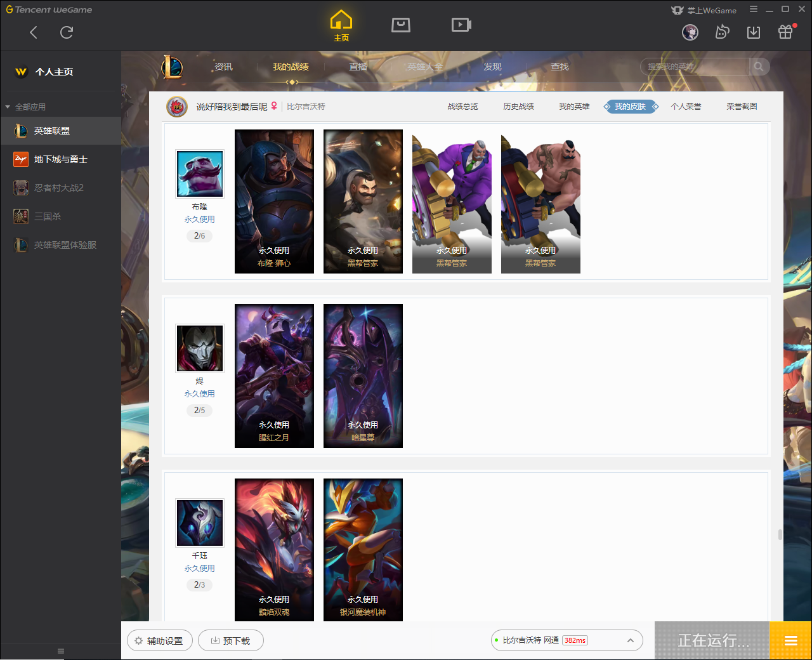
Task: Click the skin list scrollbar handle
Action: pyautogui.click(x=780, y=534)
